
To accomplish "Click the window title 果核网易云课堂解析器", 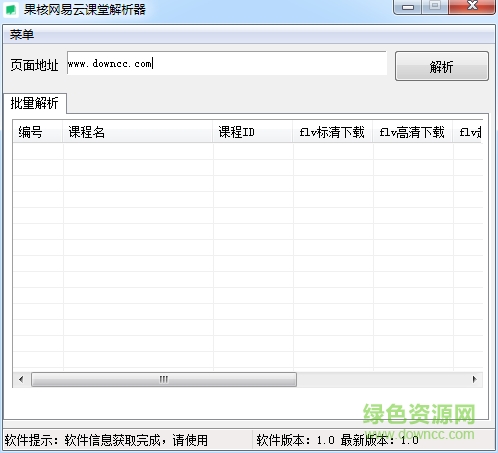I will pyautogui.click(x=85, y=9).
